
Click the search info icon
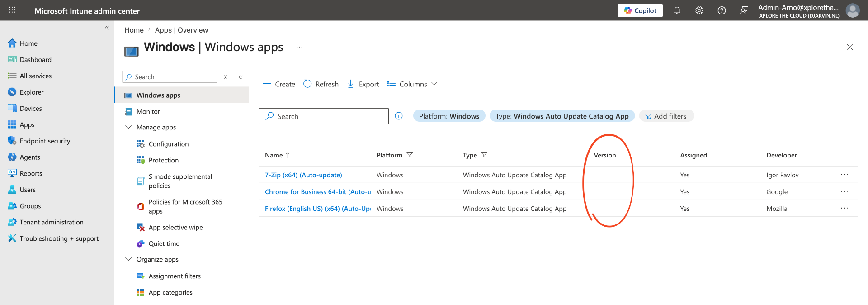tap(399, 116)
